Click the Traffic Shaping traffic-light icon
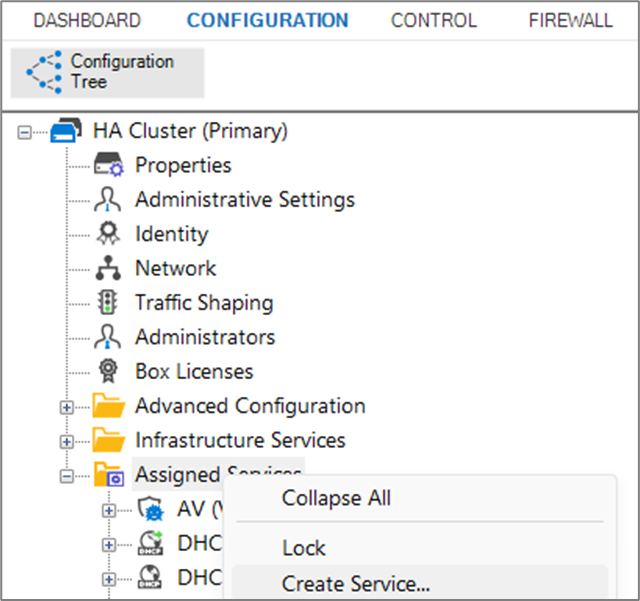This screenshot has height=601, width=640. [108, 303]
